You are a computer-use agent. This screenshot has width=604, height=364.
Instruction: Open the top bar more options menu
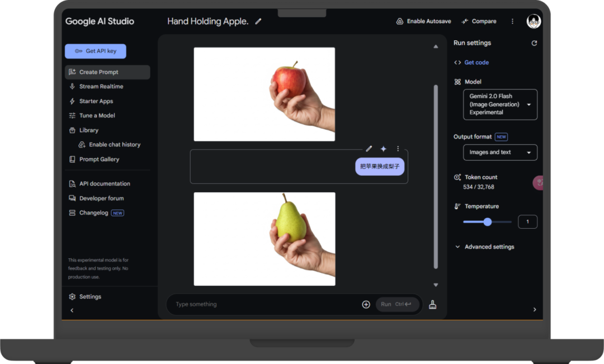[x=512, y=21]
